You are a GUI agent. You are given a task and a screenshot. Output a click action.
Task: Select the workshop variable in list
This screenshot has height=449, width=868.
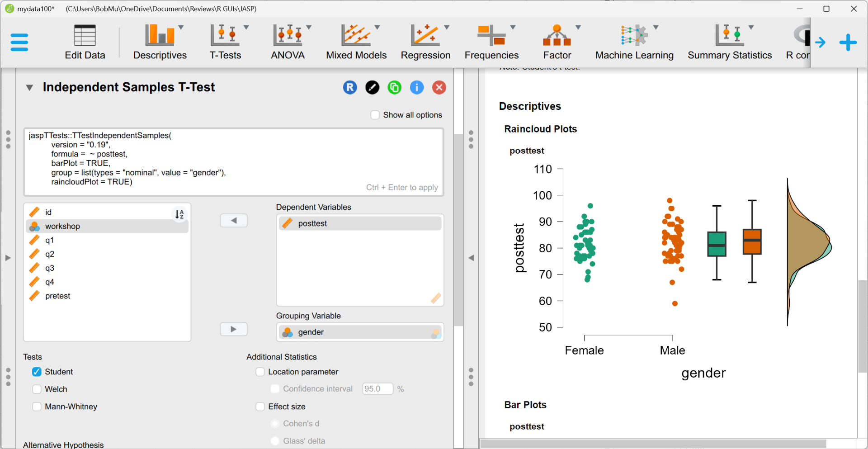click(x=62, y=226)
